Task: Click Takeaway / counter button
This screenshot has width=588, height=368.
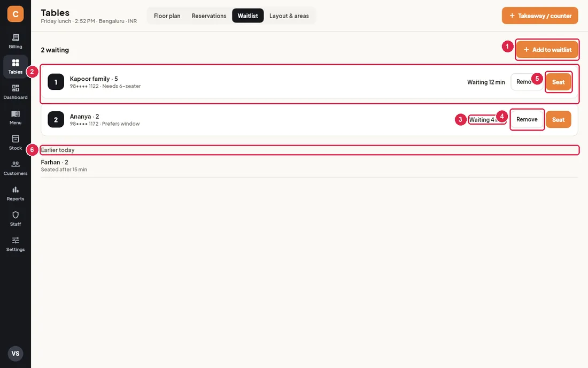Action: point(540,16)
